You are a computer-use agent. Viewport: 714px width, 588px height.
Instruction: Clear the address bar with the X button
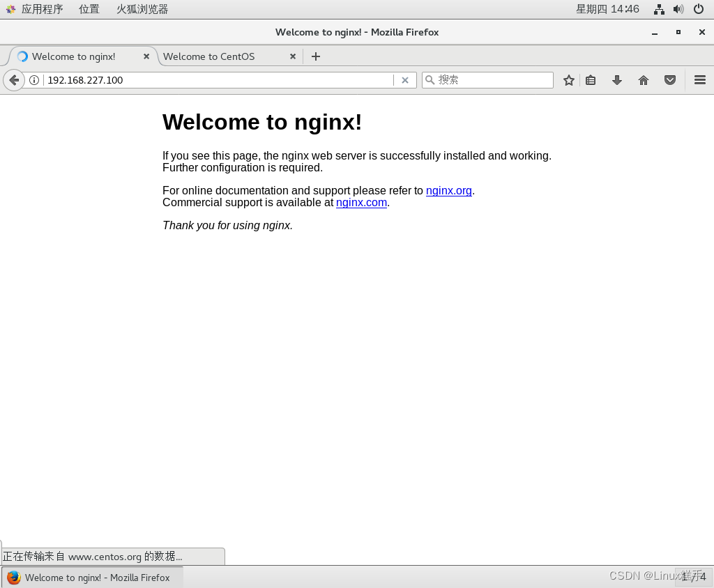[405, 79]
